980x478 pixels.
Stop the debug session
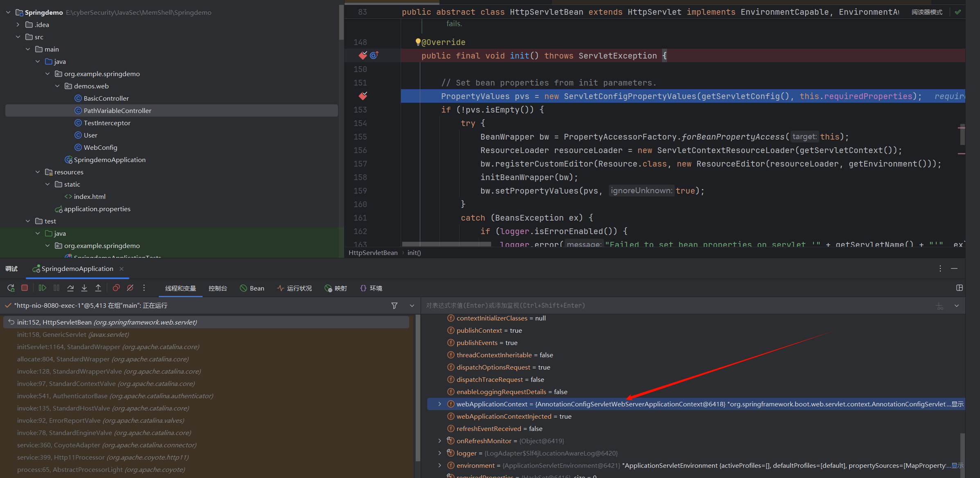[25, 288]
